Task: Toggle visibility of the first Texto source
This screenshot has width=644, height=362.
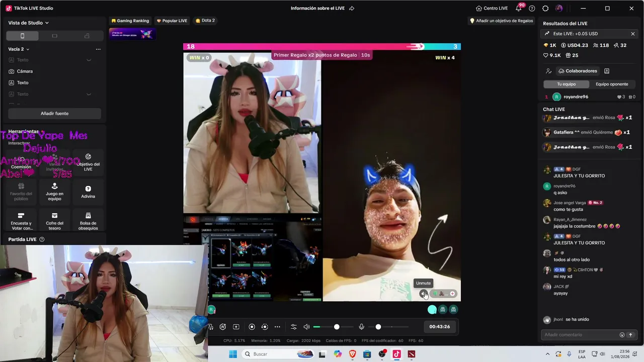Action: [x=89, y=60]
